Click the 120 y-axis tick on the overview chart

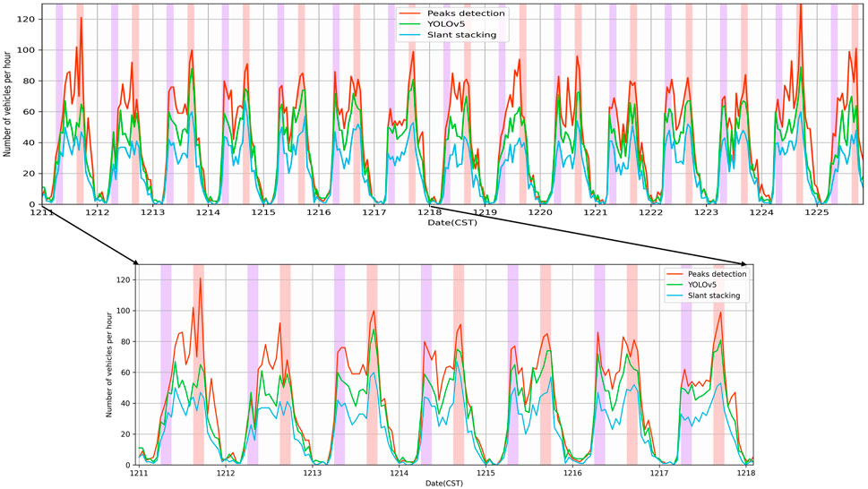click(27, 19)
